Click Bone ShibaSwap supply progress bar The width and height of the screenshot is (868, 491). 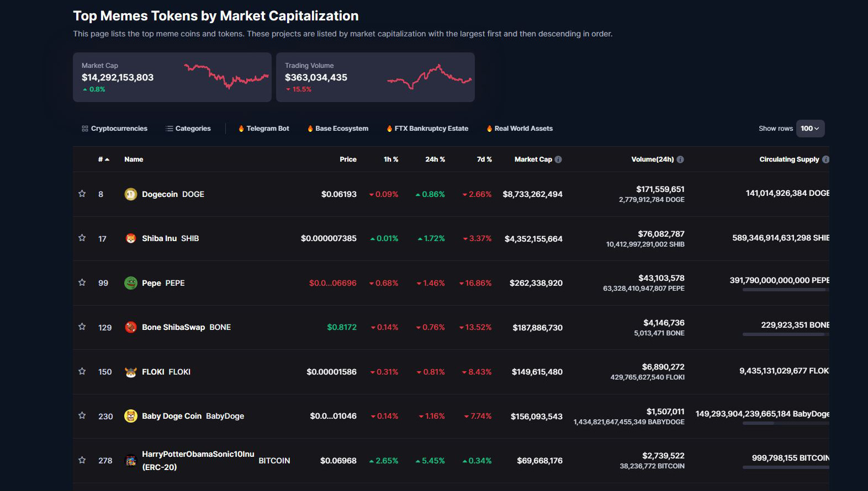click(x=786, y=334)
